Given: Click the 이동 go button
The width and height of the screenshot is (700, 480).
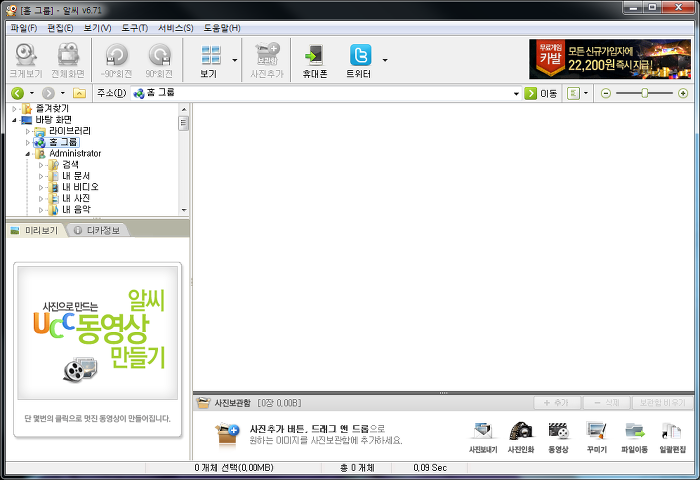Looking at the screenshot, I should pos(541,93).
